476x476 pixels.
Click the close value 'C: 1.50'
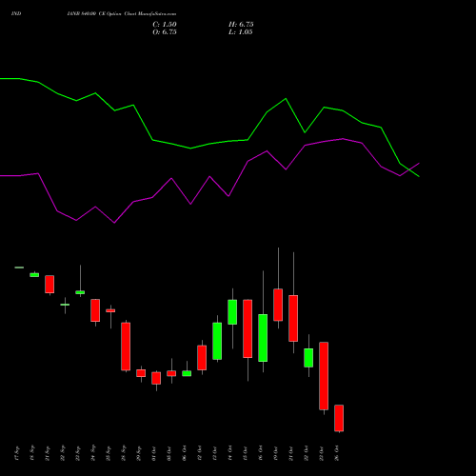[165, 25]
